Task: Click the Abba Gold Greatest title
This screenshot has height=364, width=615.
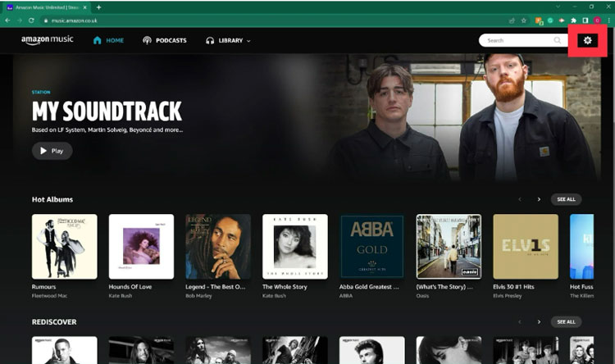Action: point(369,287)
